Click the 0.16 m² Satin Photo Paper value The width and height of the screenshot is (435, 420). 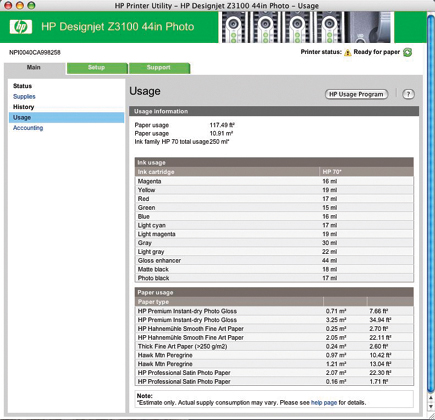(x=336, y=382)
